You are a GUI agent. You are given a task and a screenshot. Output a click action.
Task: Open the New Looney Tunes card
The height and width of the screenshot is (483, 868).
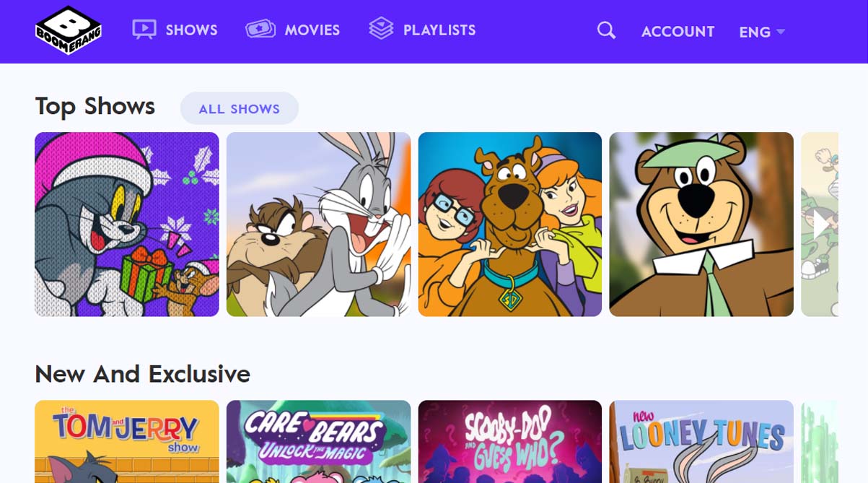point(701,442)
